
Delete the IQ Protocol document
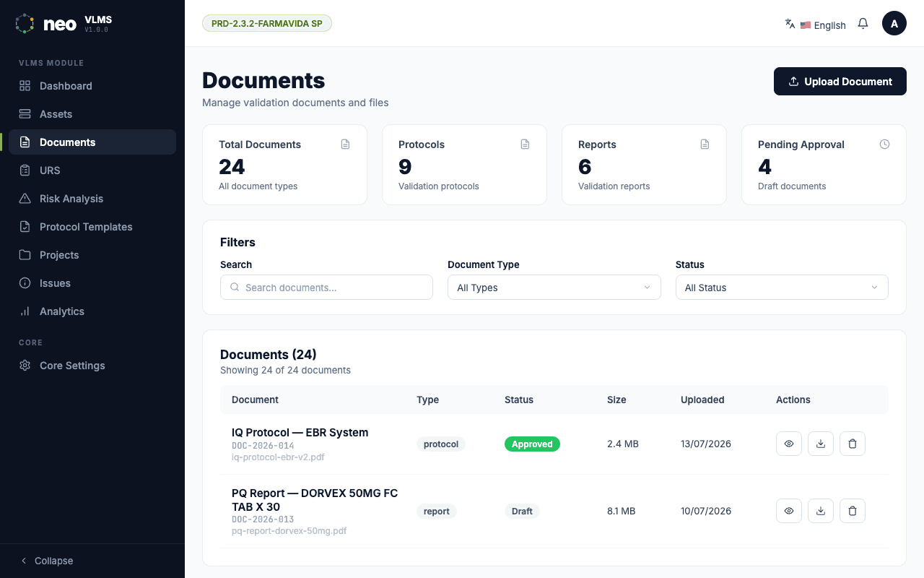[853, 444]
